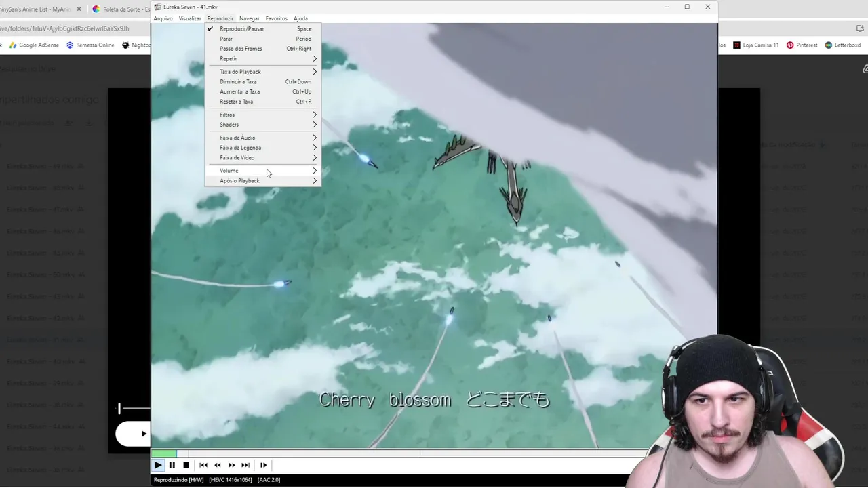Expand the Repetir submenu

click(263, 59)
